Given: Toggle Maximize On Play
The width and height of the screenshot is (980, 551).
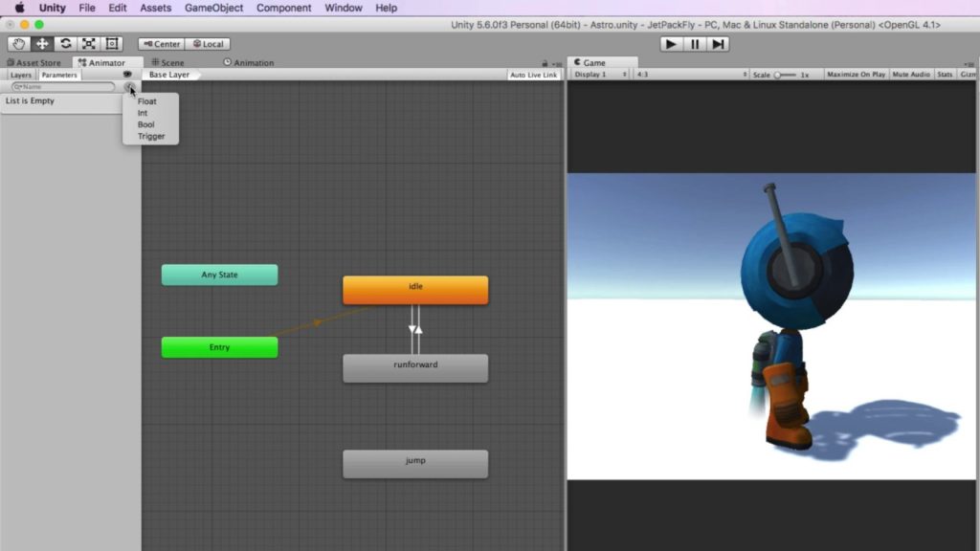Looking at the screenshot, I should tap(856, 75).
